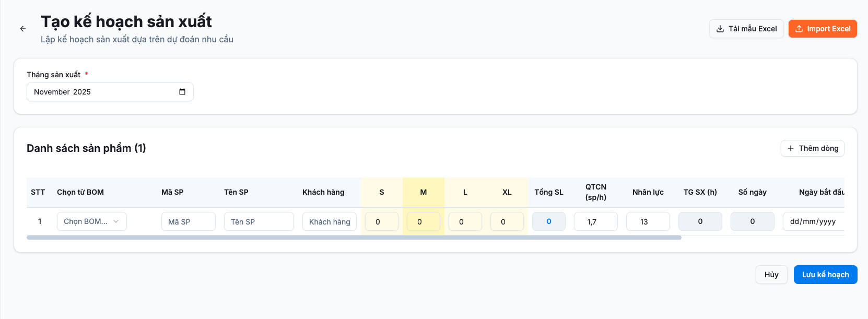
Task: Focus the Tên SP input field
Action: tap(259, 221)
